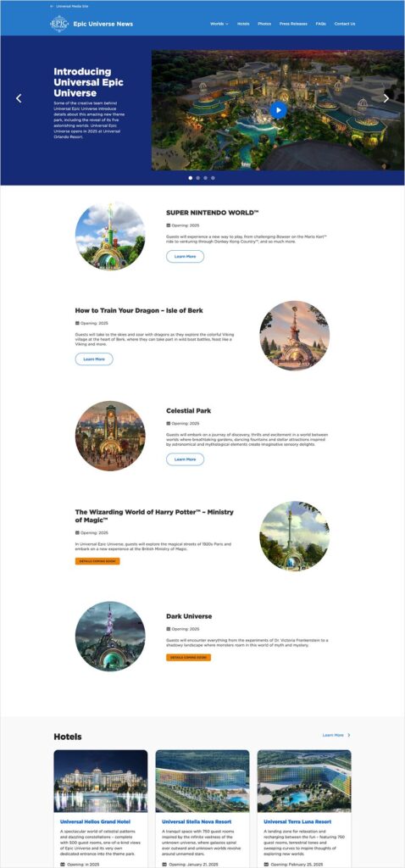Select the second carousel dot indicator

[198, 178]
